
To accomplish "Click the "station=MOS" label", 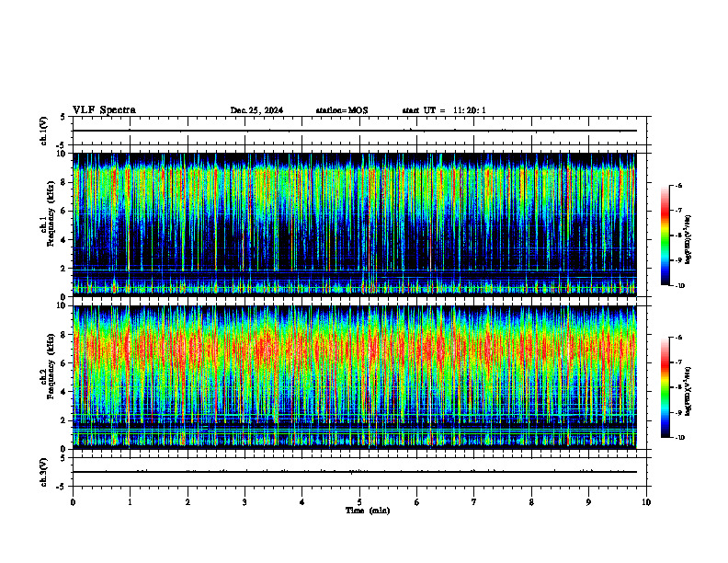I will click(x=342, y=110).
